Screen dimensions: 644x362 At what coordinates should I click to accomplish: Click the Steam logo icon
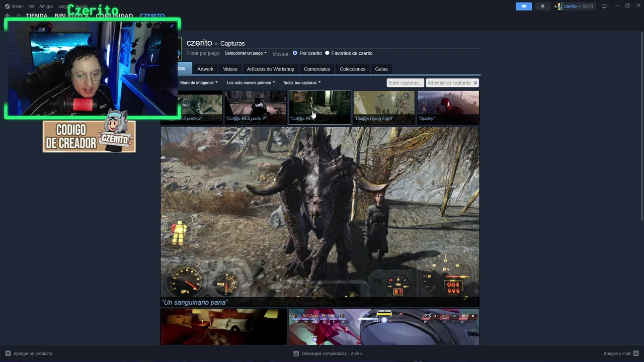tap(7, 6)
